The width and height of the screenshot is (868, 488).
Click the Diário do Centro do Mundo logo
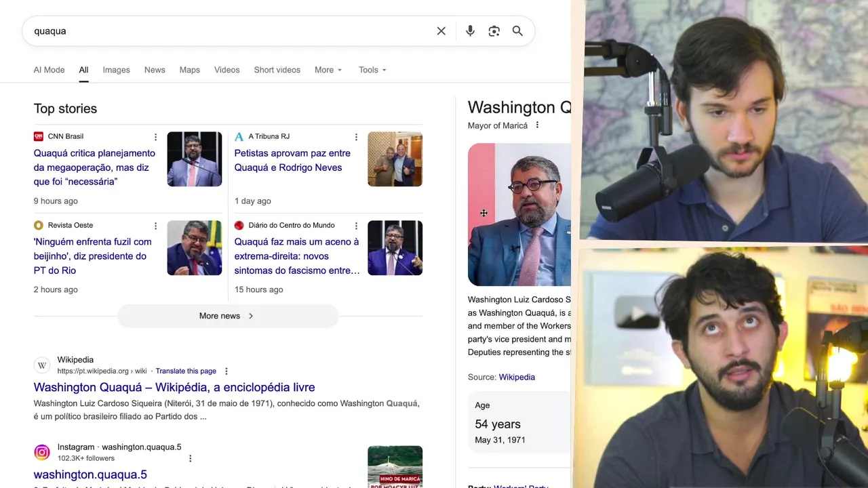(x=239, y=225)
